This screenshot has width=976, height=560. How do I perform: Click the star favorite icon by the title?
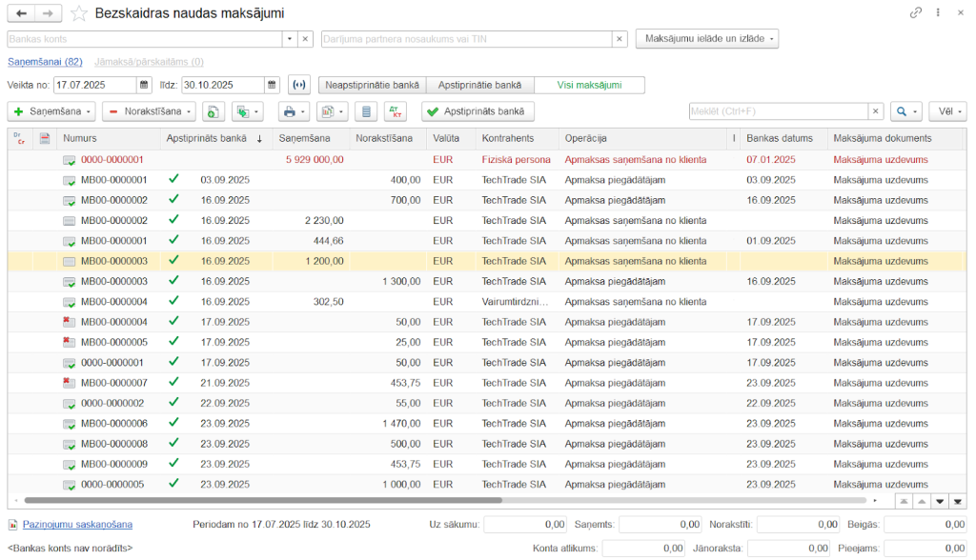(x=79, y=13)
